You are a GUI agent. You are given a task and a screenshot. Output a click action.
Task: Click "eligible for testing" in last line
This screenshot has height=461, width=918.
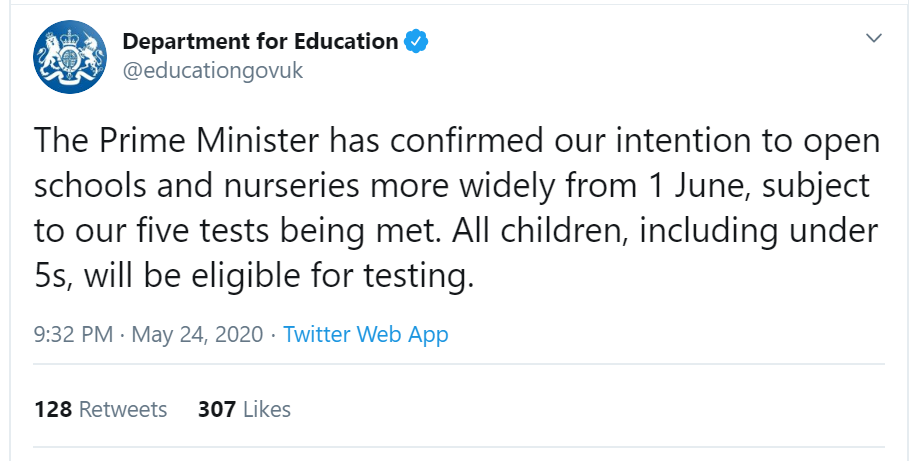tap(308, 277)
